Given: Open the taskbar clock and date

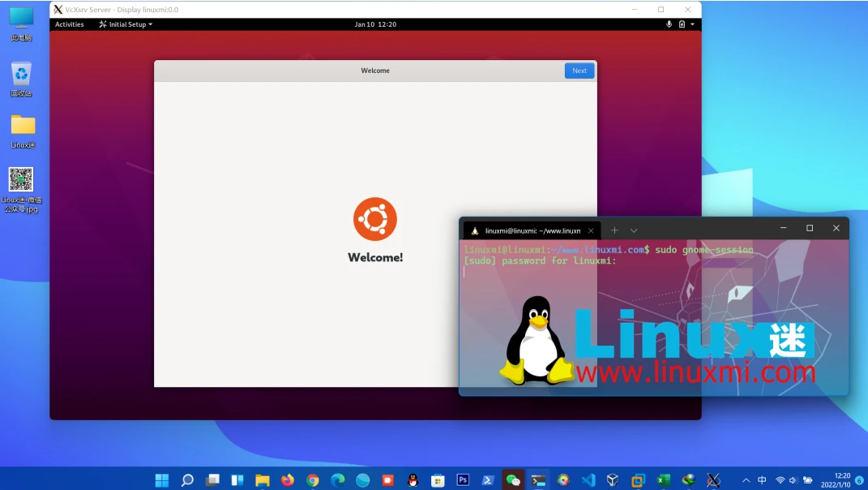Looking at the screenshot, I should click(x=836, y=480).
